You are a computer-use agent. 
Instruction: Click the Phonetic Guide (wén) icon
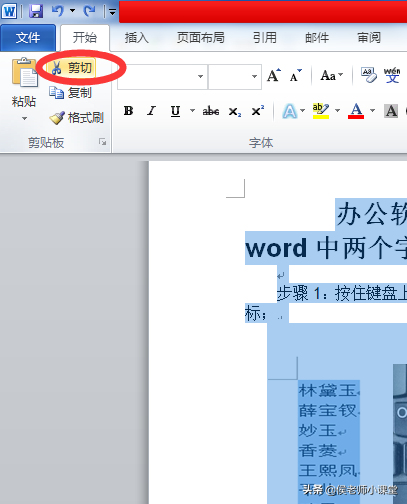(x=392, y=75)
